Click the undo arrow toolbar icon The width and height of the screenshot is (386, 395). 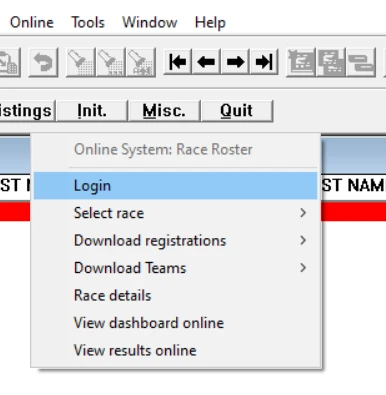(x=43, y=62)
